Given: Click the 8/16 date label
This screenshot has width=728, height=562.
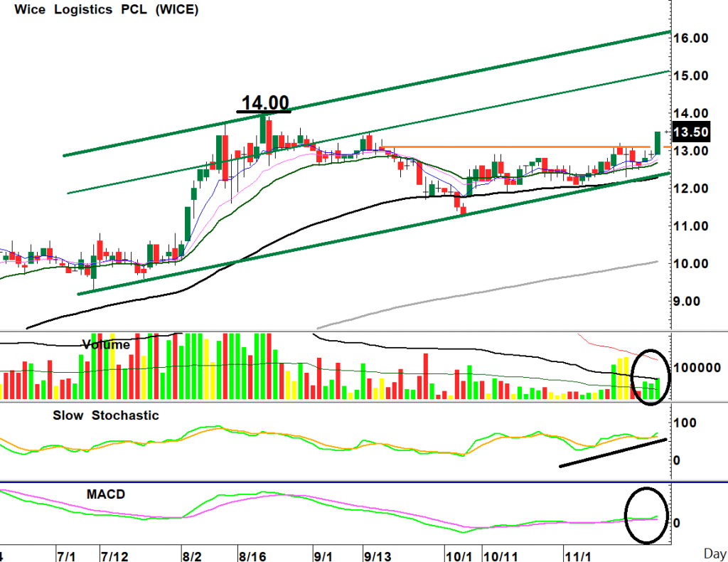Looking at the screenshot, I should pyautogui.click(x=252, y=556).
